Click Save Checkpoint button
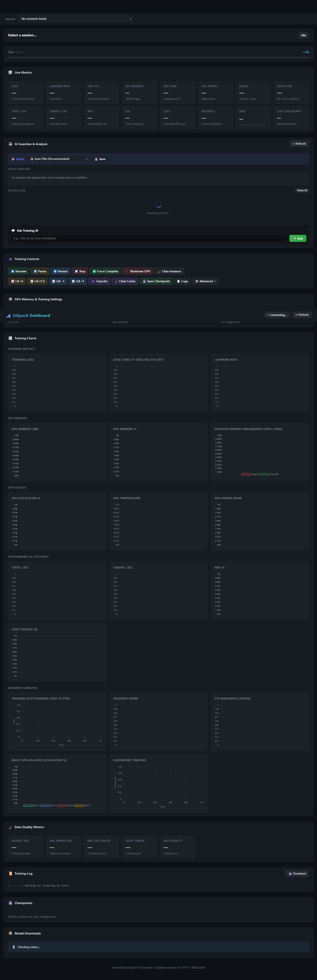 coord(156,281)
